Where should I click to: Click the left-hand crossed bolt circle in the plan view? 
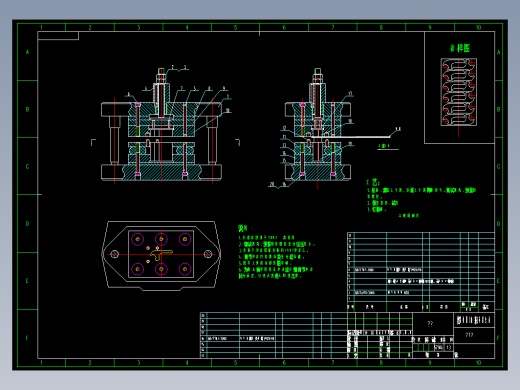tap(114, 254)
